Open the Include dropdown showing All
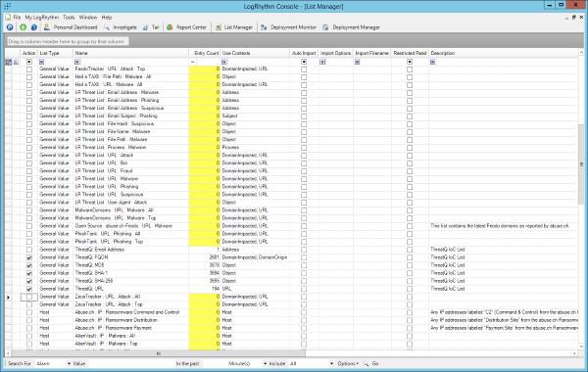The width and height of the screenshot is (588, 372). 312,364
